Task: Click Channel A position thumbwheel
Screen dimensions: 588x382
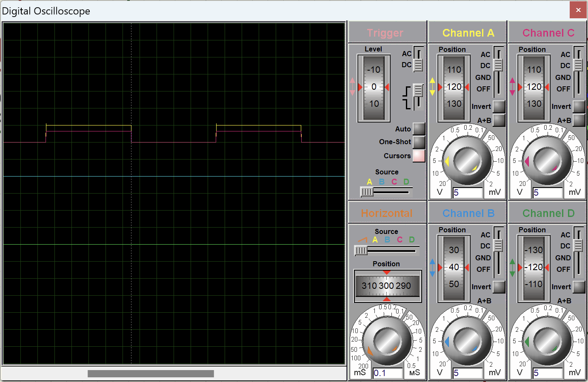Action: pos(454,88)
